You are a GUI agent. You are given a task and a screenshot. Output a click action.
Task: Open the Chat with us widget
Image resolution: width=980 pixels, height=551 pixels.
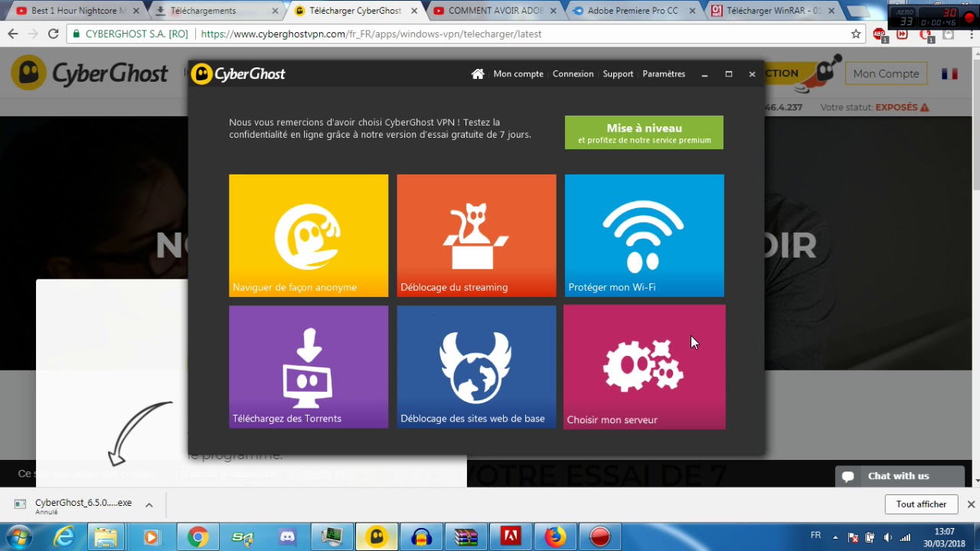(x=900, y=476)
